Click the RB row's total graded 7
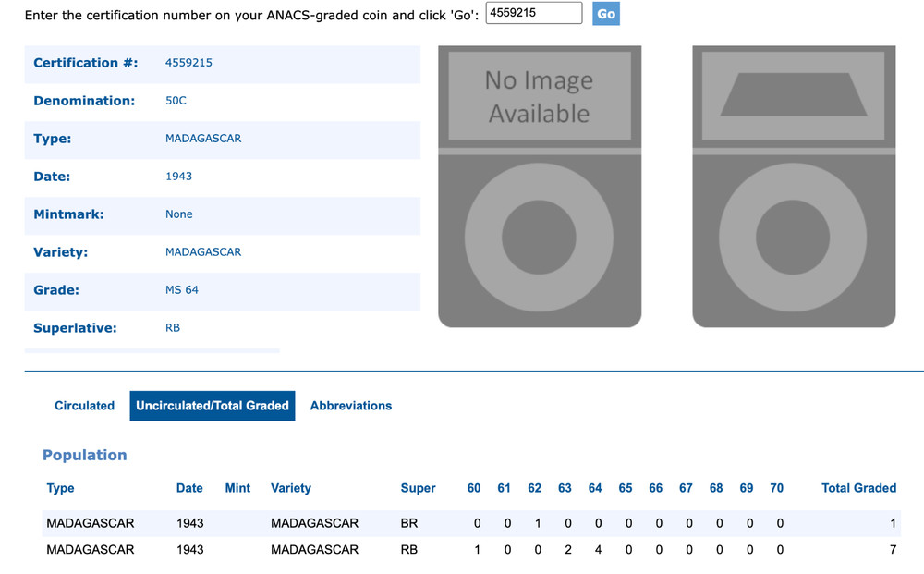The height and width of the screenshot is (574, 924). point(893,550)
